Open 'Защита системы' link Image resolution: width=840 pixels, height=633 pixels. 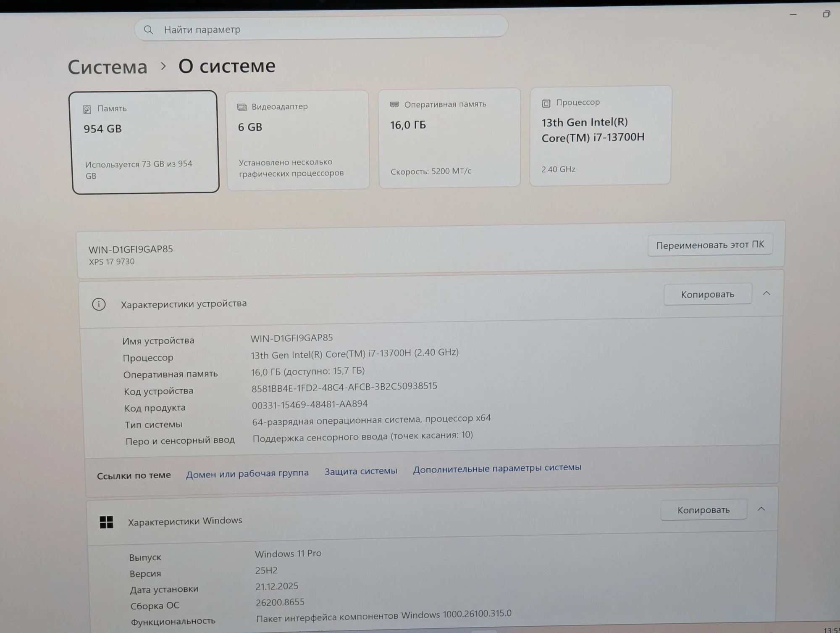click(361, 471)
